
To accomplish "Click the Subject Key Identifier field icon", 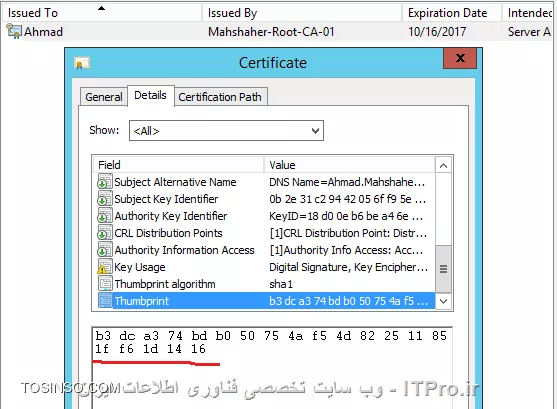I will pos(104,199).
